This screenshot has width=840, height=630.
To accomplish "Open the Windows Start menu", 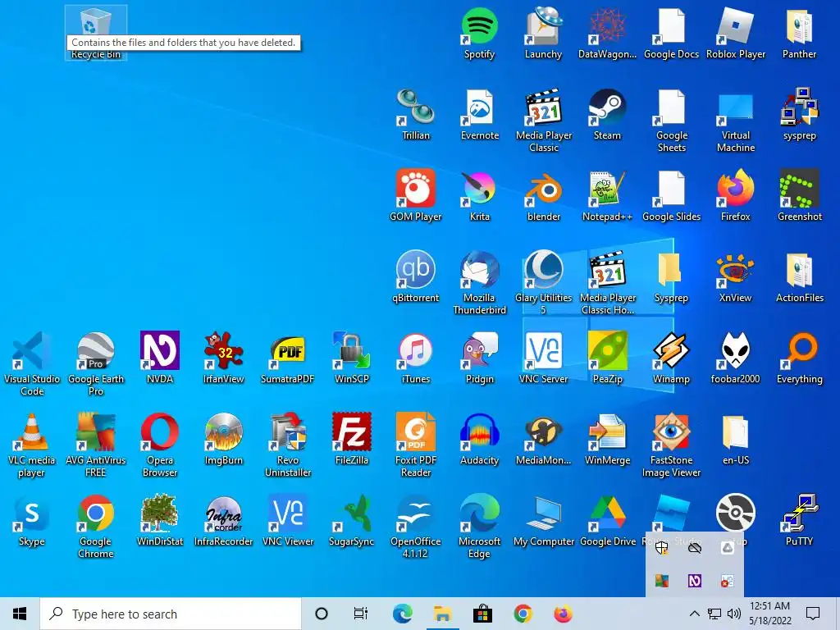I will click(x=20, y=614).
